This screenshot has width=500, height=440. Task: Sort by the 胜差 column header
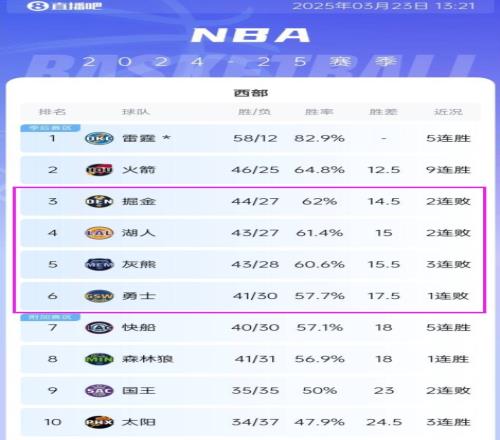click(384, 112)
